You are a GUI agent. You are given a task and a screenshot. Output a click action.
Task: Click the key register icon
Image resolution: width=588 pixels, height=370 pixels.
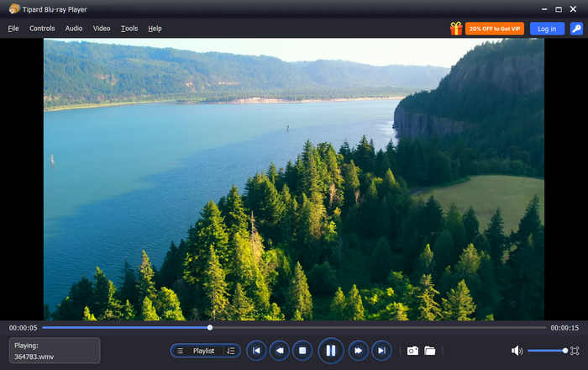(576, 29)
